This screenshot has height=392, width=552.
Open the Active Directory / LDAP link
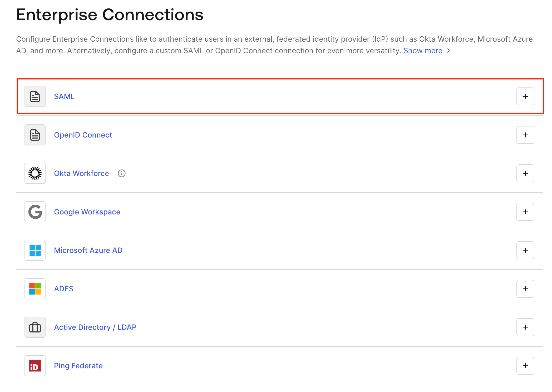(x=95, y=327)
